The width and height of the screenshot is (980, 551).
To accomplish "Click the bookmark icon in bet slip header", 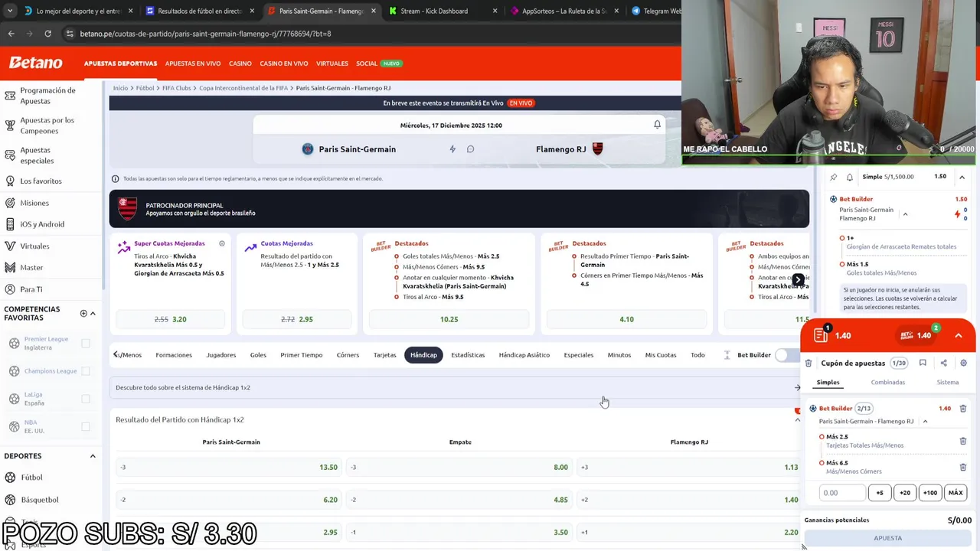I will (x=923, y=364).
